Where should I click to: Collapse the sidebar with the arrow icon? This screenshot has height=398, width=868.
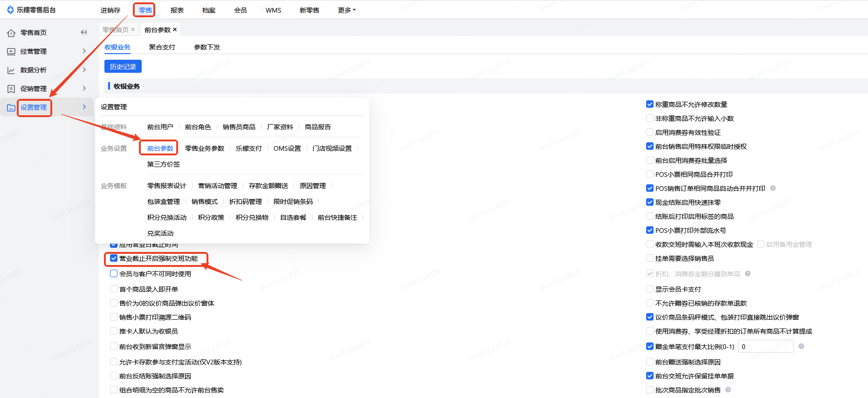pos(84,32)
